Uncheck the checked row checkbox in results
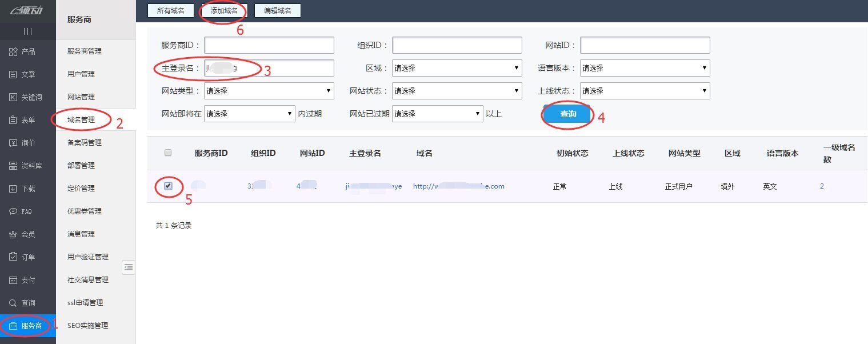Screen dimensions: 868x344 168,186
